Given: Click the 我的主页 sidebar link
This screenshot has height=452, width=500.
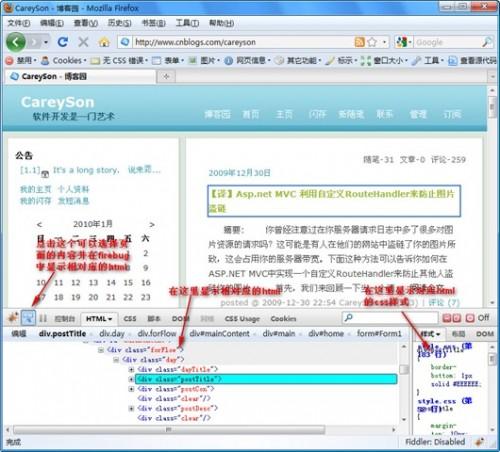Looking at the screenshot, I should pyautogui.click(x=35, y=189).
